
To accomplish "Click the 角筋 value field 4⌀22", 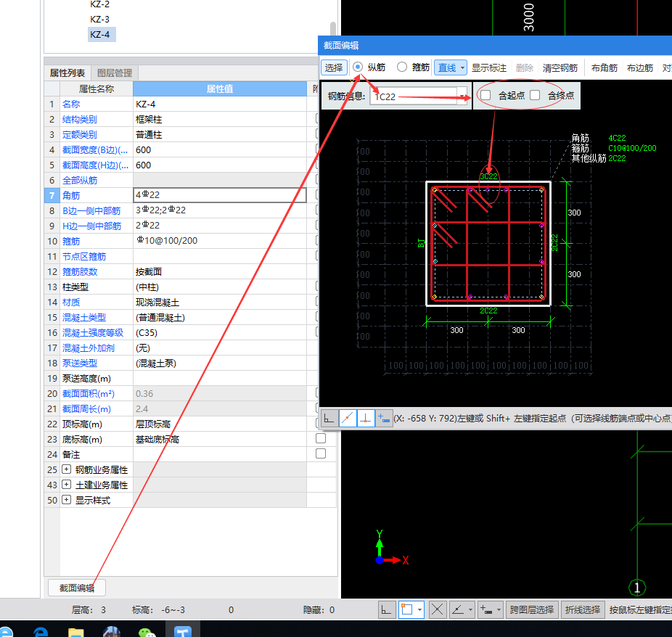I will click(x=220, y=195).
